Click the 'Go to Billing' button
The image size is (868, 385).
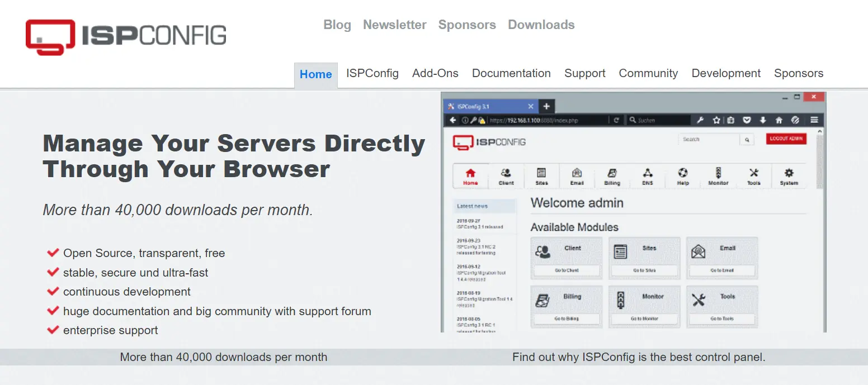click(x=567, y=319)
